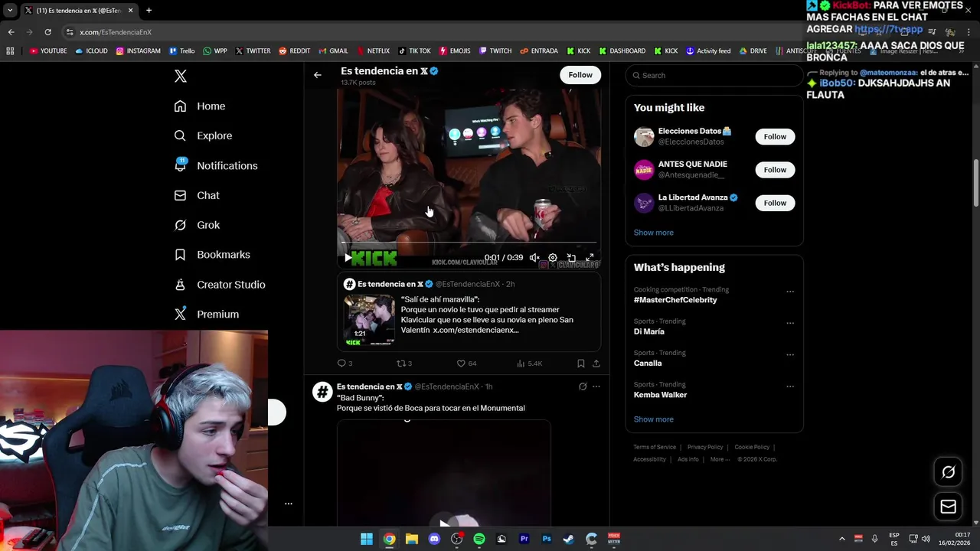Click Show more under What's happening
Image resolution: width=980 pixels, height=551 pixels.
coord(654,419)
